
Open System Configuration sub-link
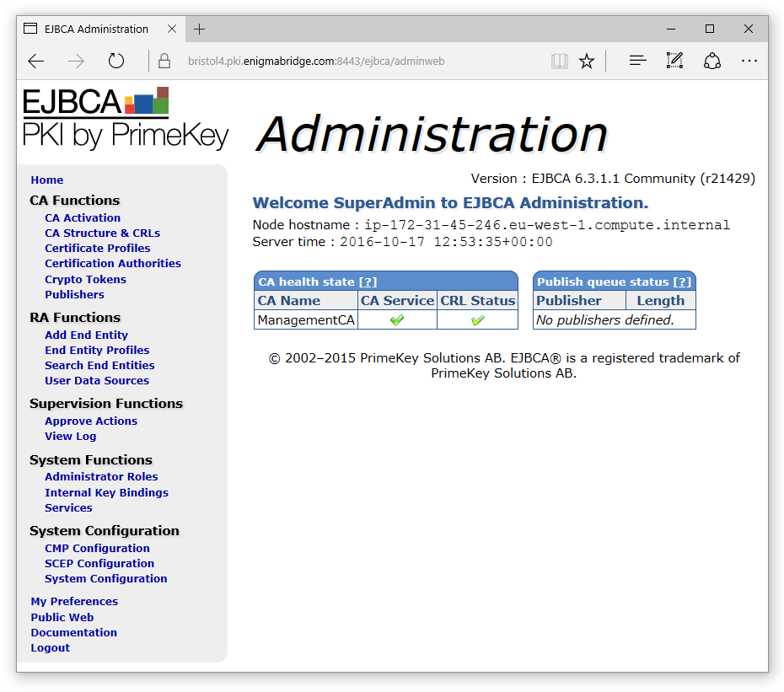(x=106, y=578)
